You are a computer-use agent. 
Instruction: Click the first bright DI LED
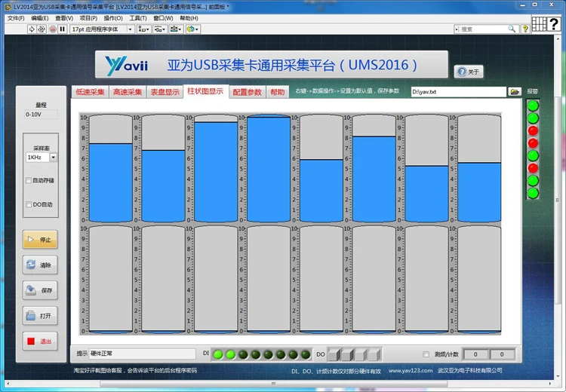point(218,354)
